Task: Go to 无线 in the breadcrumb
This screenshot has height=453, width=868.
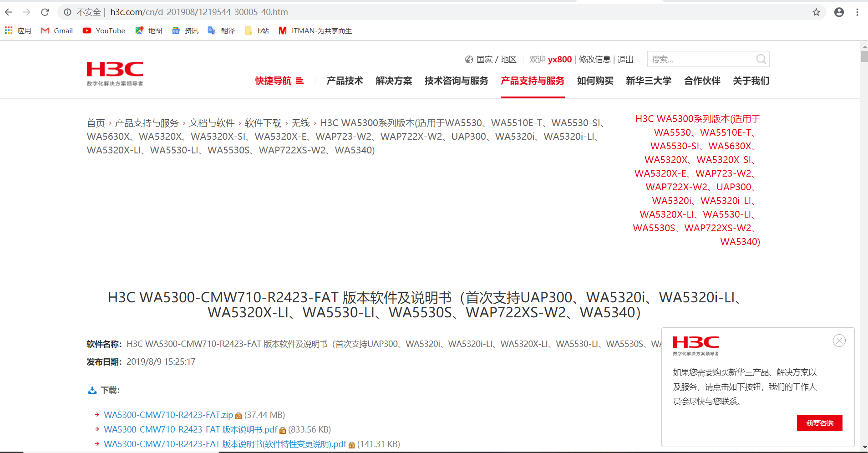Action: click(300, 123)
